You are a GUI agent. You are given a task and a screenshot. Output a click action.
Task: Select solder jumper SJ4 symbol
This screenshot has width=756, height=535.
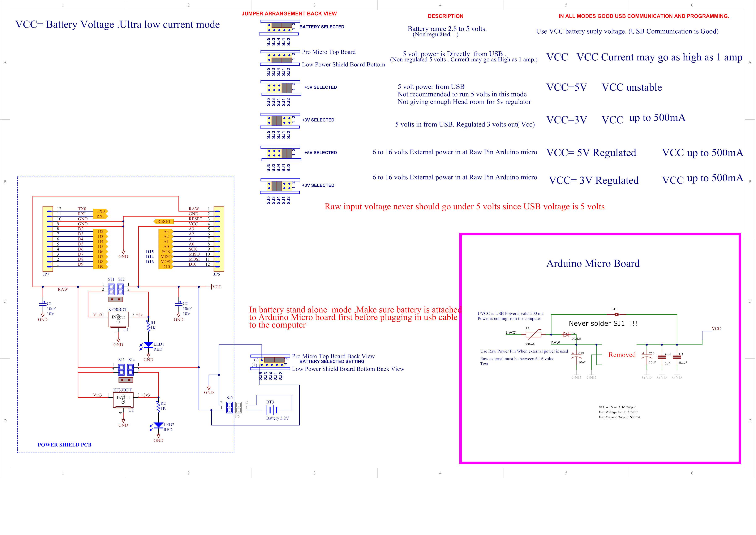pos(130,369)
